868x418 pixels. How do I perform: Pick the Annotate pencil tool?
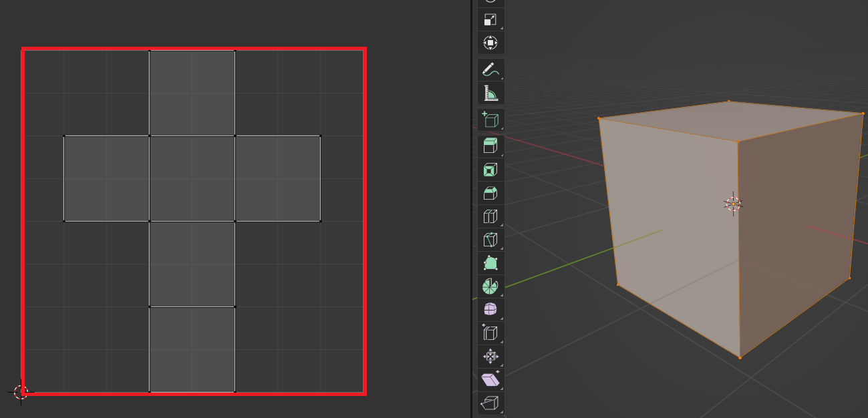click(490, 70)
